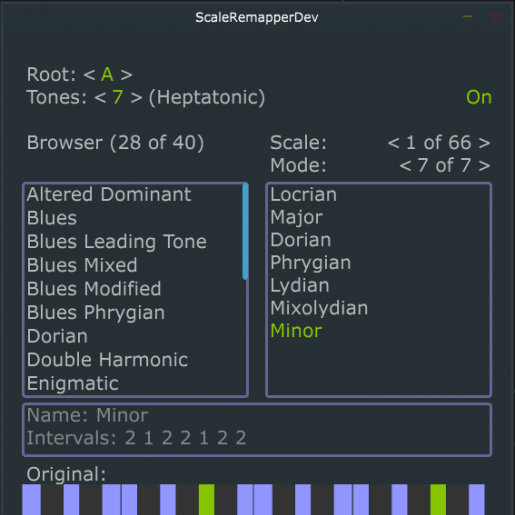
Task: Toggle the On switch off
Action: pyautogui.click(x=479, y=97)
